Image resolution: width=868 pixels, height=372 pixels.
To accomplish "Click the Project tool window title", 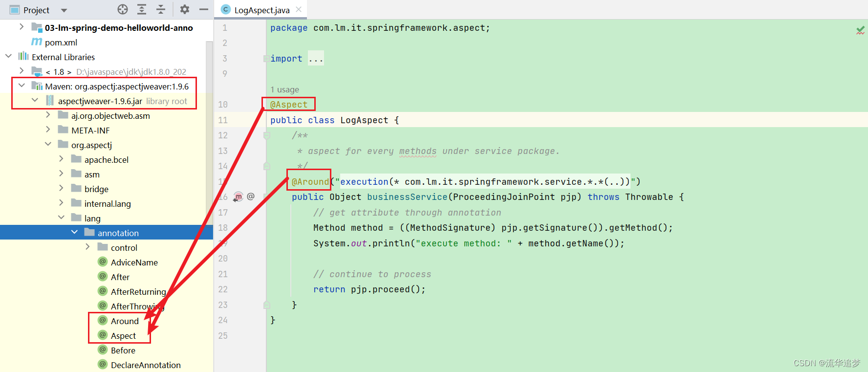I will pyautogui.click(x=36, y=10).
